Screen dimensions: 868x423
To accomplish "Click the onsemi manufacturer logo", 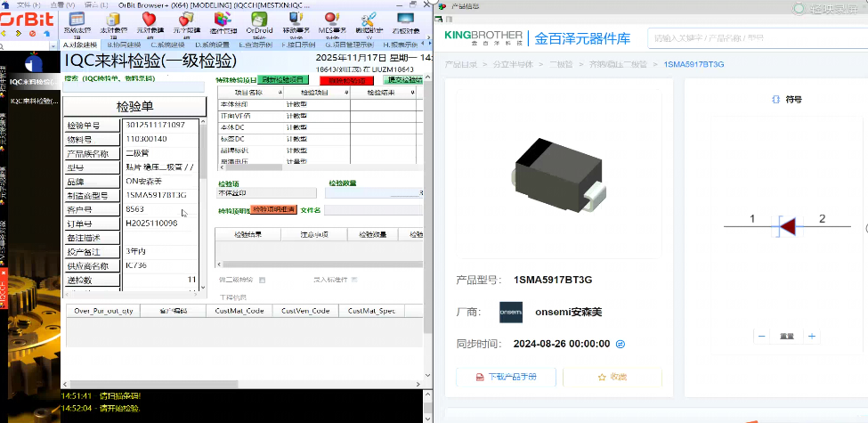I will 510,313.
